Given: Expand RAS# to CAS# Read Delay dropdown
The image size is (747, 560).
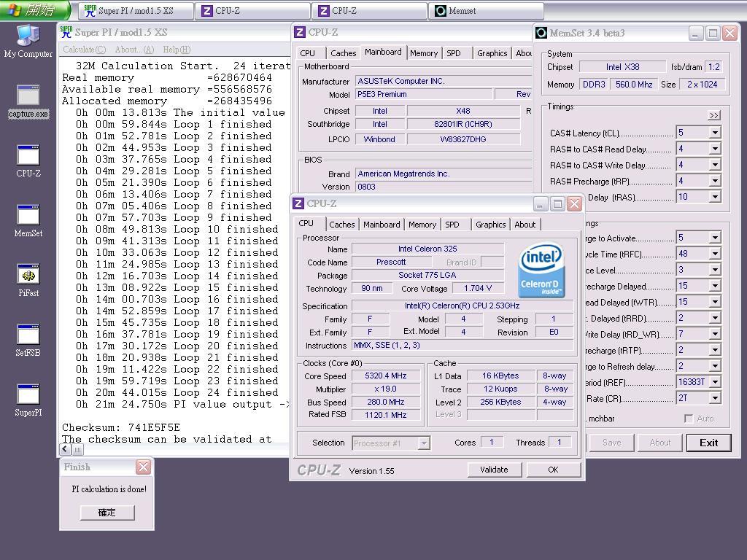Looking at the screenshot, I should pyautogui.click(x=715, y=149).
